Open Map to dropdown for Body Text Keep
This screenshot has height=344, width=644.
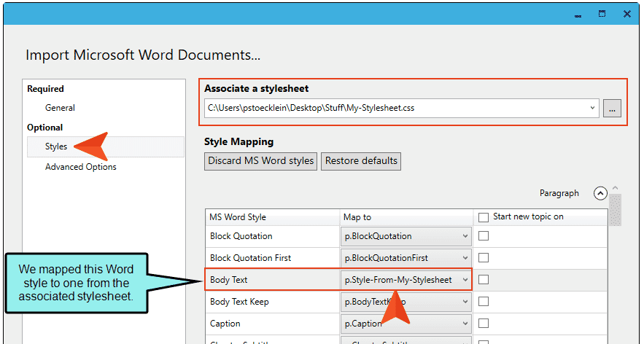click(x=406, y=302)
